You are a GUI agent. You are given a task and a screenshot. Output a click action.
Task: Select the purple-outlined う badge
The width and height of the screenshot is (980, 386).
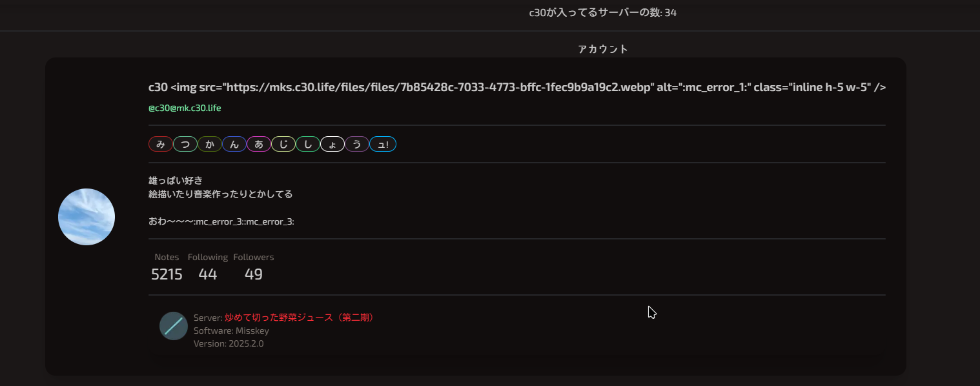coord(356,145)
